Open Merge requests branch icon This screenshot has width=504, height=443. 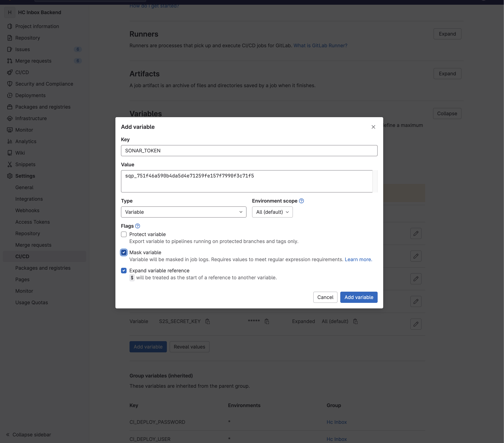pyautogui.click(x=10, y=61)
